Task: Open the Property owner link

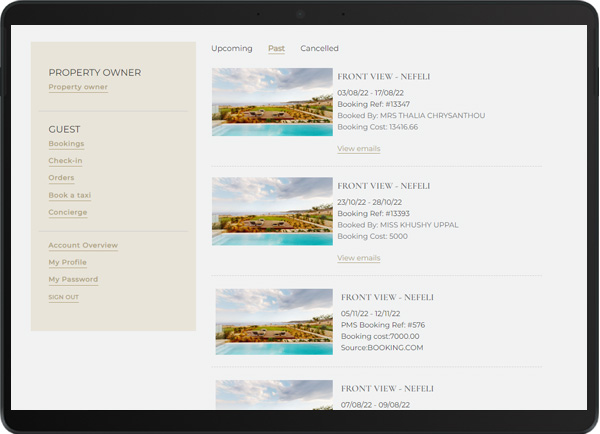Action: pyautogui.click(x=78, y=87)
